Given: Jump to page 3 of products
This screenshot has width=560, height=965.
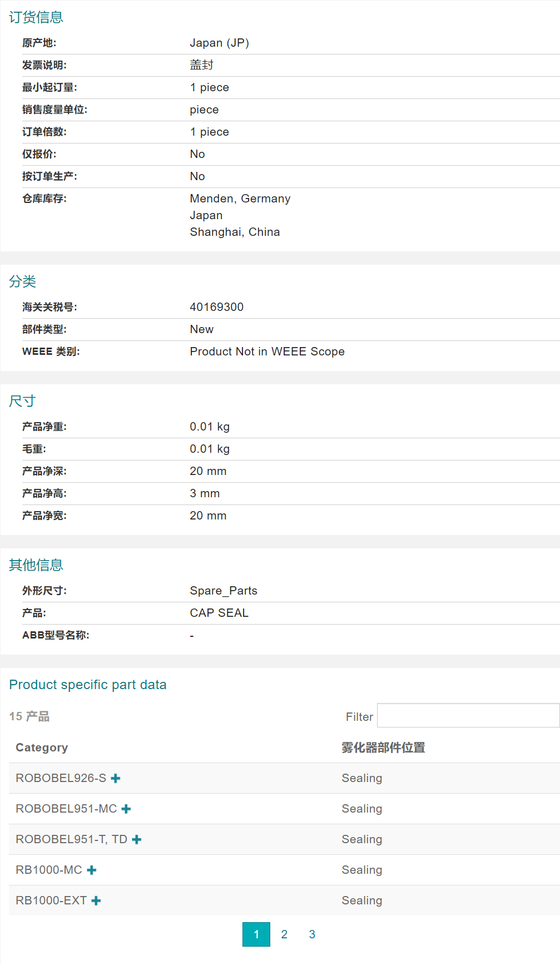Looking at the screenshot, I should pos(312,934).
